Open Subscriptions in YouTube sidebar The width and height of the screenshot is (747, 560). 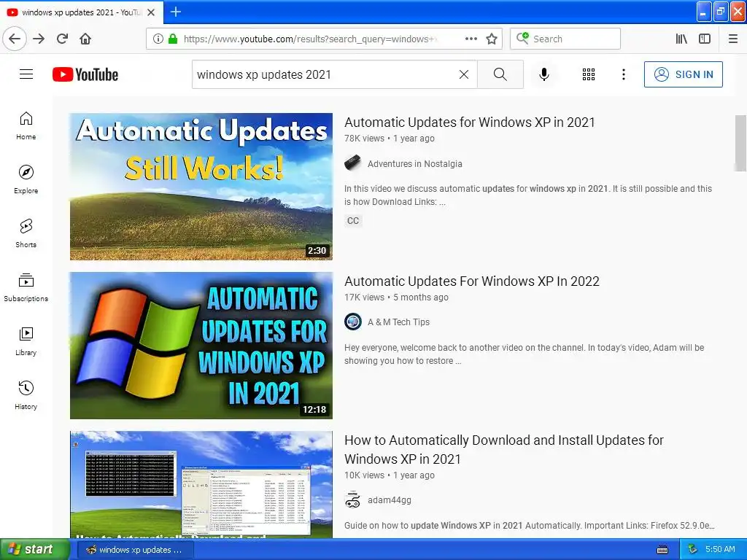(26, 287)
